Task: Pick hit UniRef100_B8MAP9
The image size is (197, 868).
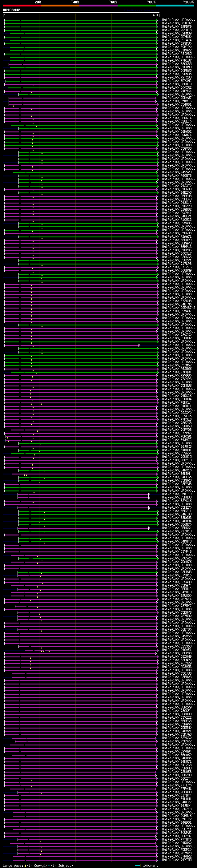Action: pos(176,240)
